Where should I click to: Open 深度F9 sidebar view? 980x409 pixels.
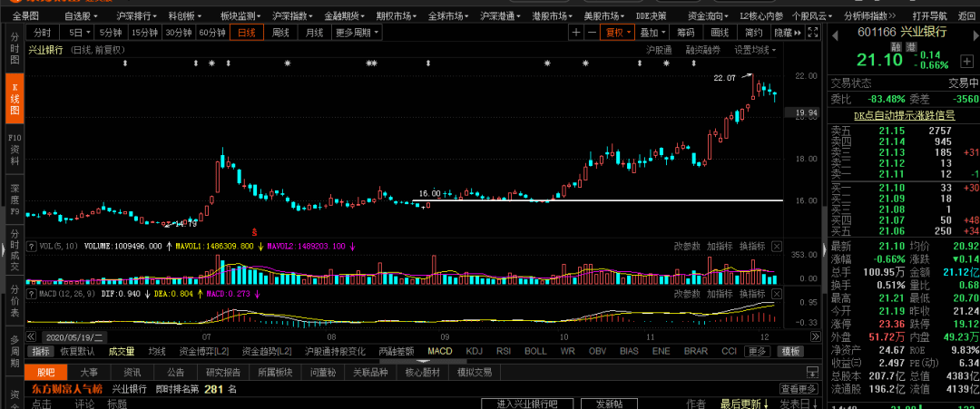click(15, 200)
